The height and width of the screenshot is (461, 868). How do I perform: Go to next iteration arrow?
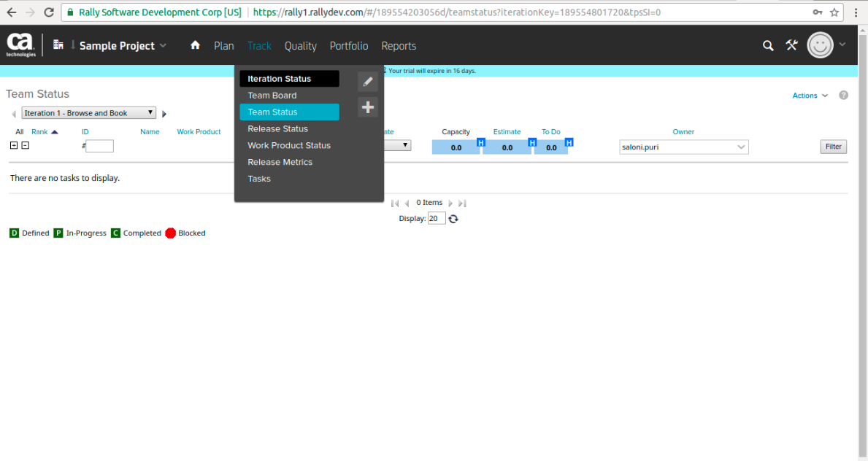[164, 114]
